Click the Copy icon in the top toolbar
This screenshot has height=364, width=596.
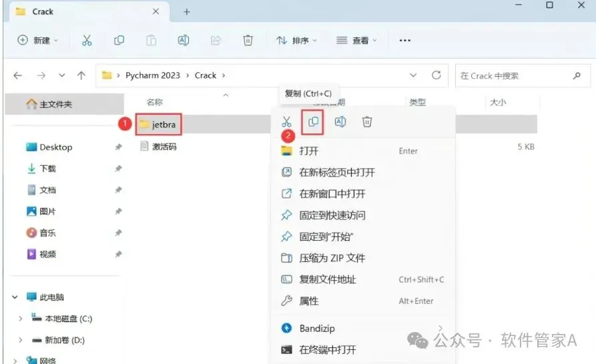coord(119,40)
